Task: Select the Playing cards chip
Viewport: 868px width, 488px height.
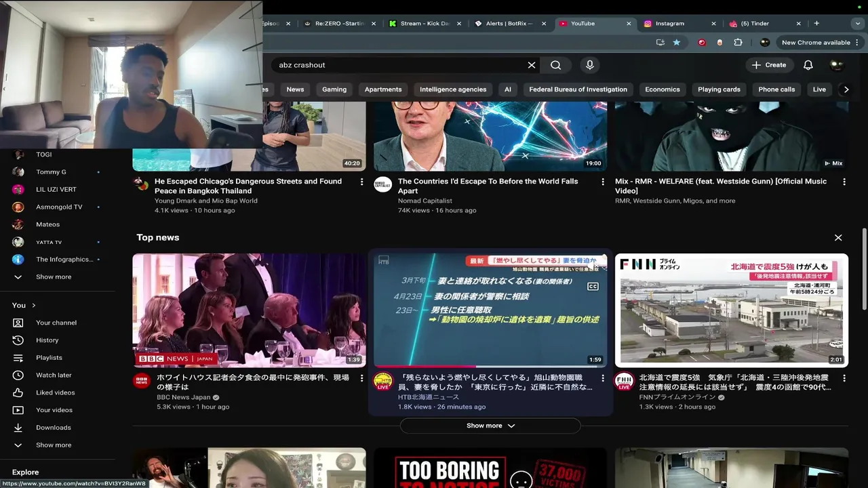Action: pyautogui.click(x=719, y=89)
